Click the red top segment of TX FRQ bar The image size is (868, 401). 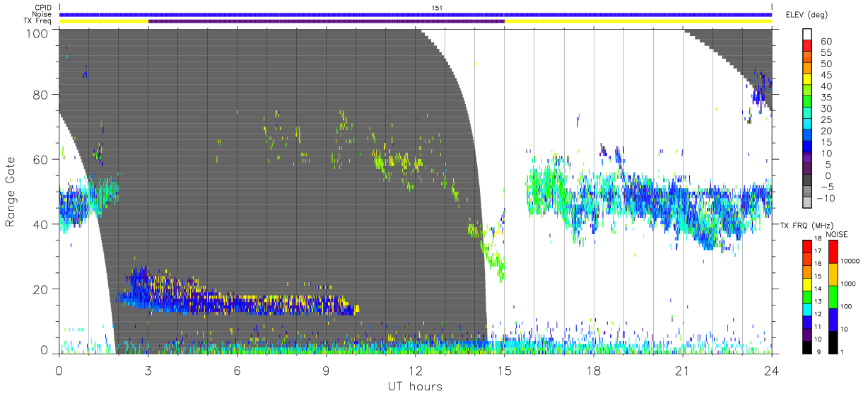click(x=807, y=246)
